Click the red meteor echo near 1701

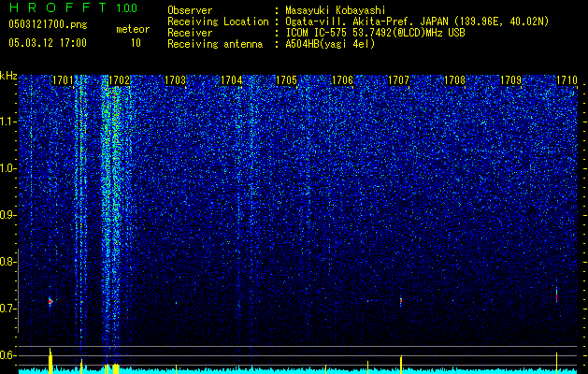(50, 301)
